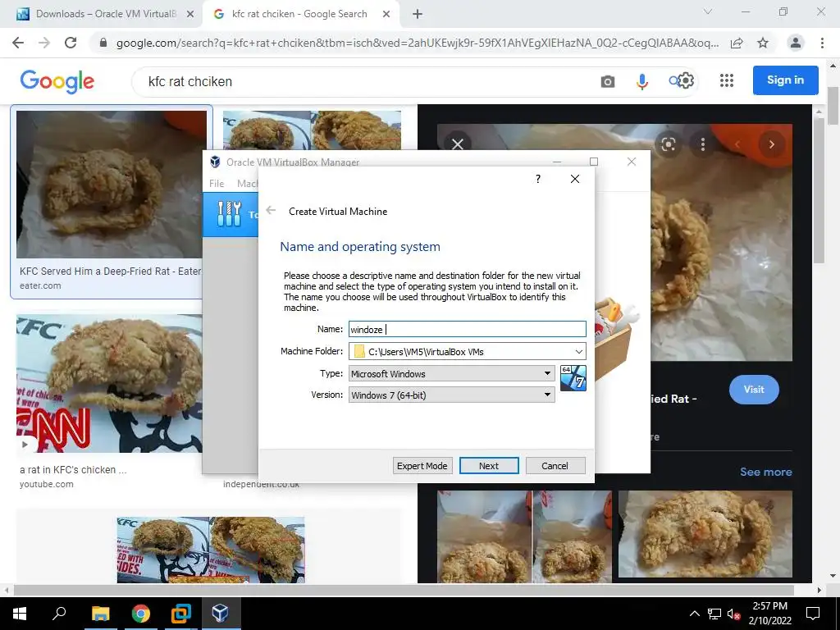Click the visual search lens icon on preview
The width and height of the screenshot is (840, 630).
[668, 144]
